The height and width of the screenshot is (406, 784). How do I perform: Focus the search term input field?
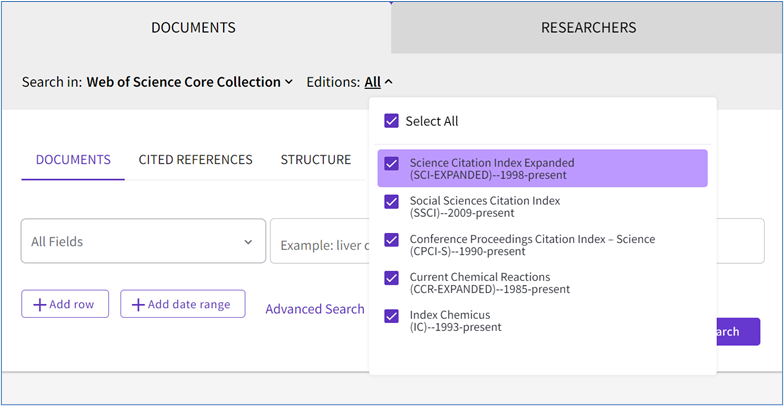tap(320, 242)
